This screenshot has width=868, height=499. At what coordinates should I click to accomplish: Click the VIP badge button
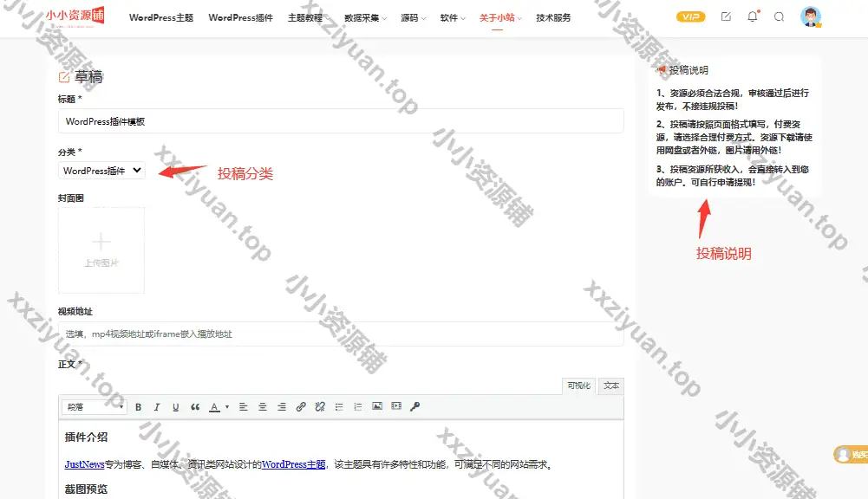click(690, 16)
